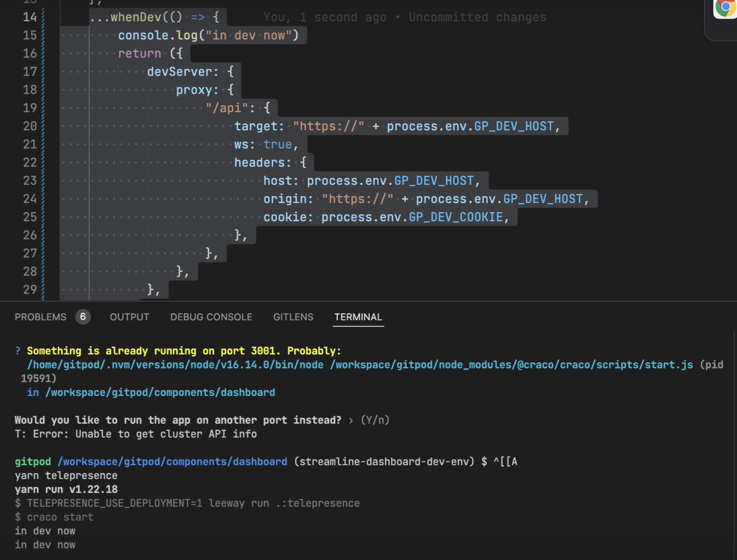737x560 pixels.
Task: Click line number 25 in gutter
Action: pos(30,217)
